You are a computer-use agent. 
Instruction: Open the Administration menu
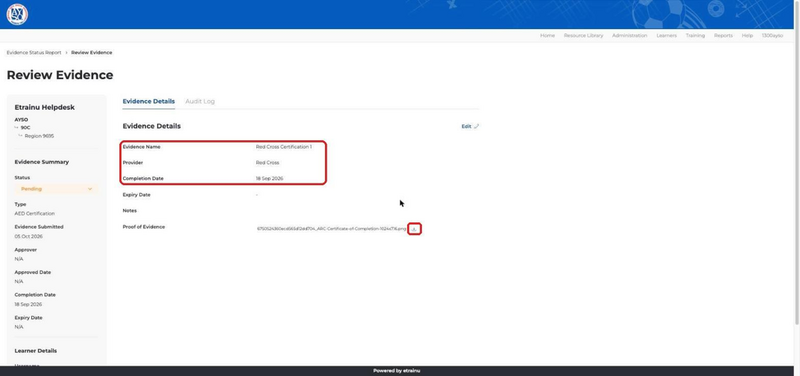pos(630,36)
